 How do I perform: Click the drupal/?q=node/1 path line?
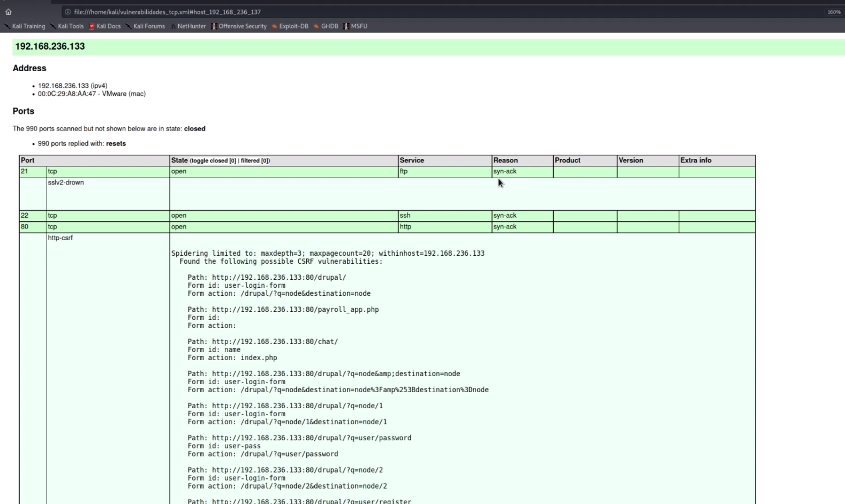click(285, 406)
